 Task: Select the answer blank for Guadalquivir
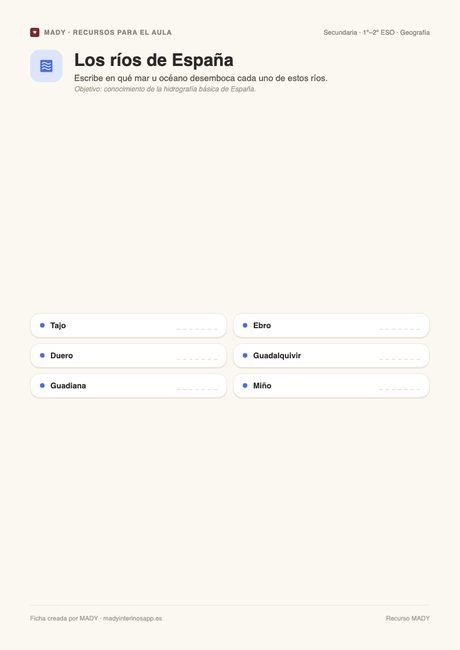point(399,359)
